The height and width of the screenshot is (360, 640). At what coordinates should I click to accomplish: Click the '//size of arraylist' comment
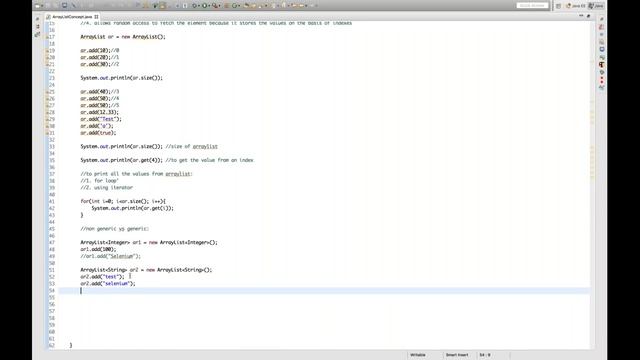[191, 146]
